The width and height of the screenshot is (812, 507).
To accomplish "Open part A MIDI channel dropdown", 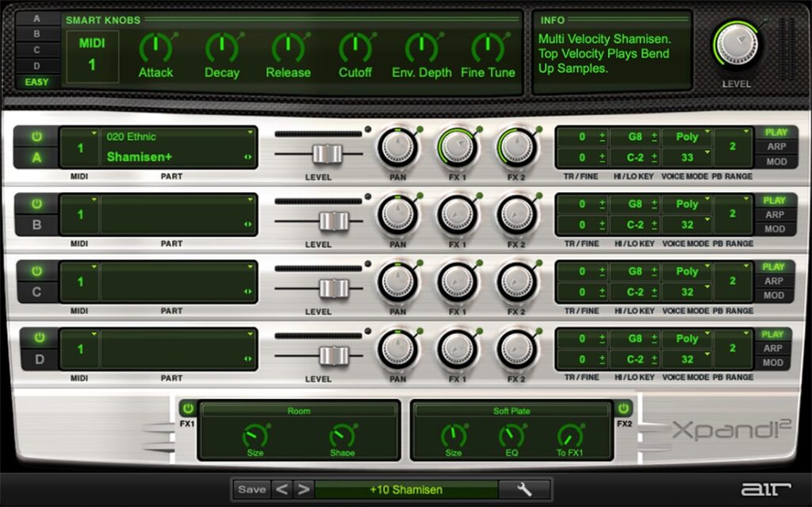I will tap(80, 148).
